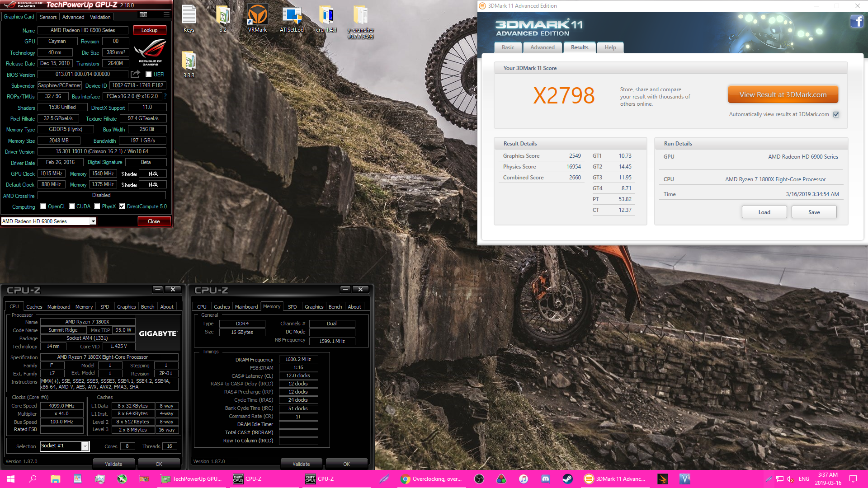This screenshot has width=868, height=488.
Task: Click the Physics Score value 16954
Action: pyautogui.click(x=574, y=167)
